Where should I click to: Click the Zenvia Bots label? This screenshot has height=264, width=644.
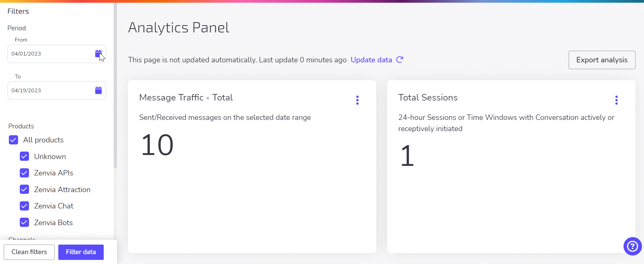[x=54, y=223]
